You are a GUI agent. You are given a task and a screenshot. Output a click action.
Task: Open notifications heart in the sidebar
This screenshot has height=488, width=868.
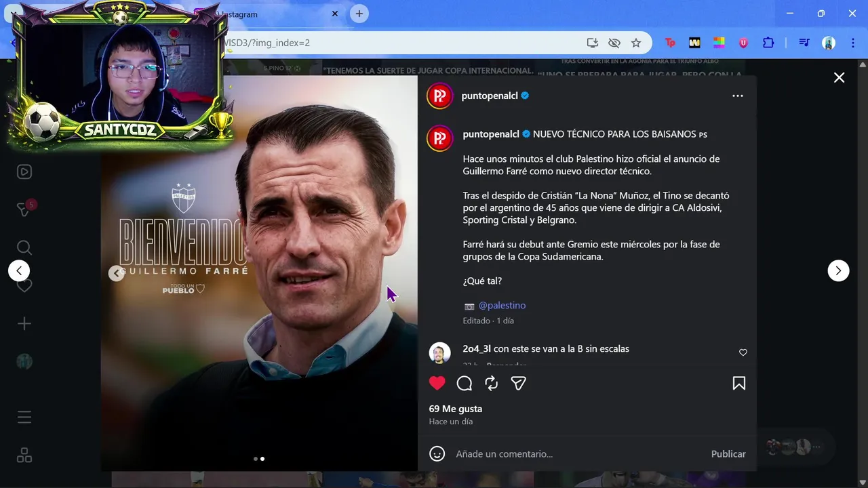tap(24, 286)
